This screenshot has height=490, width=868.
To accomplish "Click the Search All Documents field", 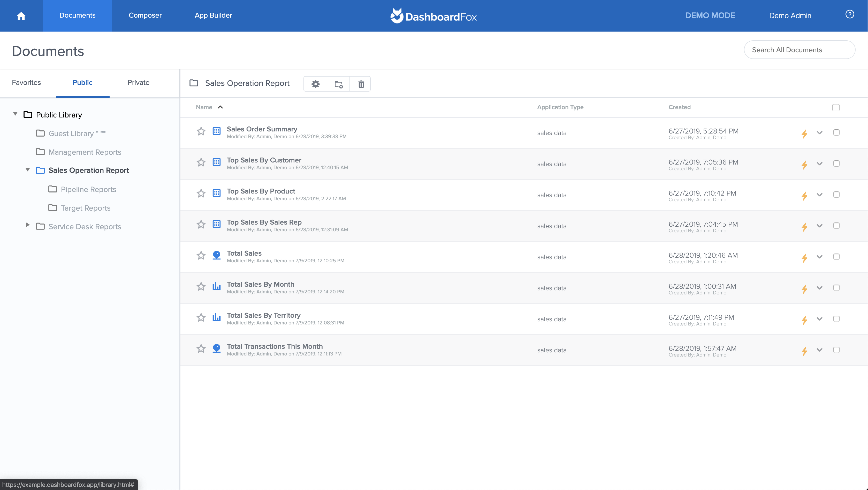I will point(799,50).
